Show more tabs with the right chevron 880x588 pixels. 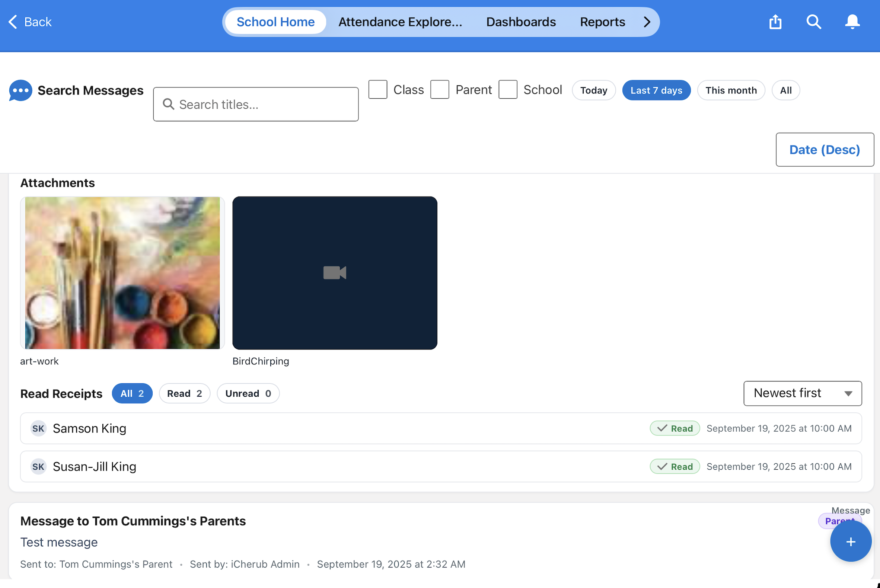click(647, 22)
